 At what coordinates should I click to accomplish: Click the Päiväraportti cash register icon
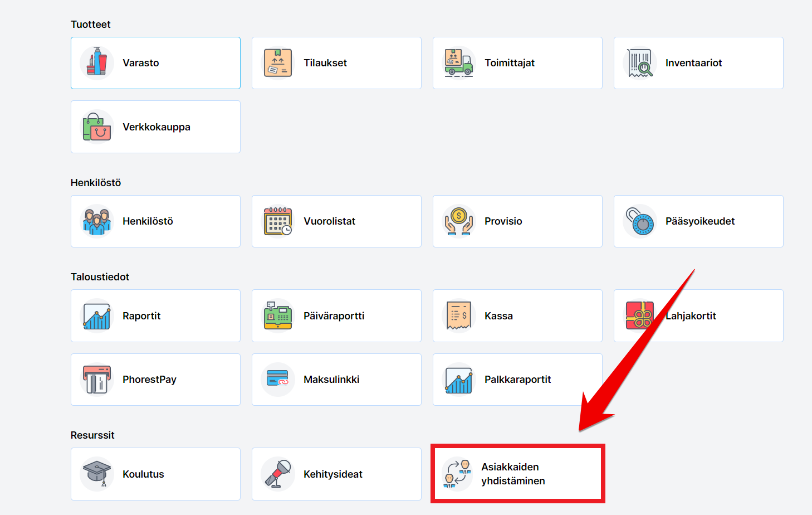click(x=278, y=316)
